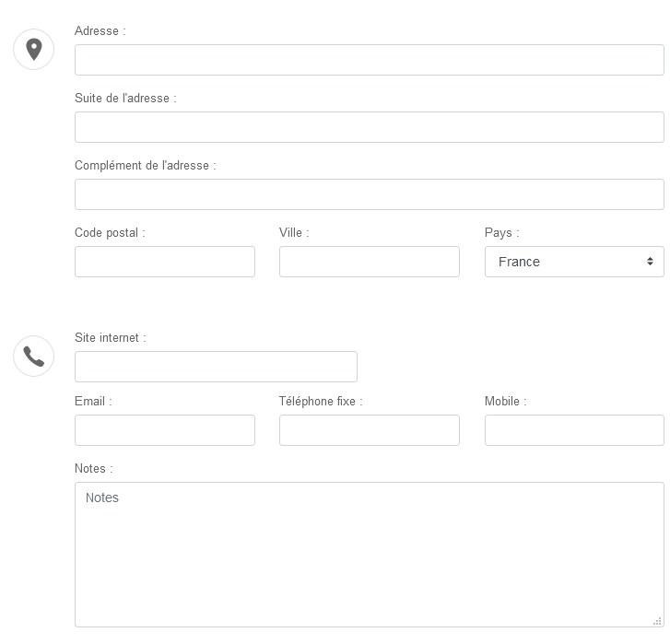Focus the Adresse input field
Viewport: 670px width, 644px height.
click(x=370, y=60)
